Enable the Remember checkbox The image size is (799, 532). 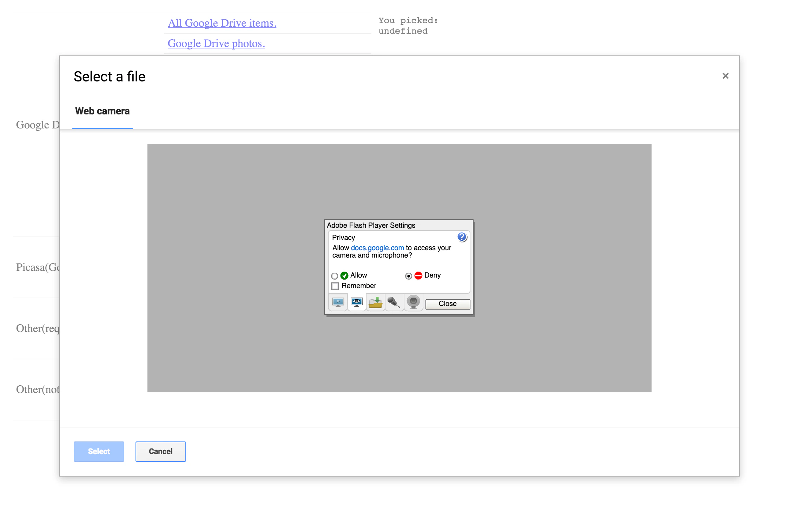pos(335,286)
